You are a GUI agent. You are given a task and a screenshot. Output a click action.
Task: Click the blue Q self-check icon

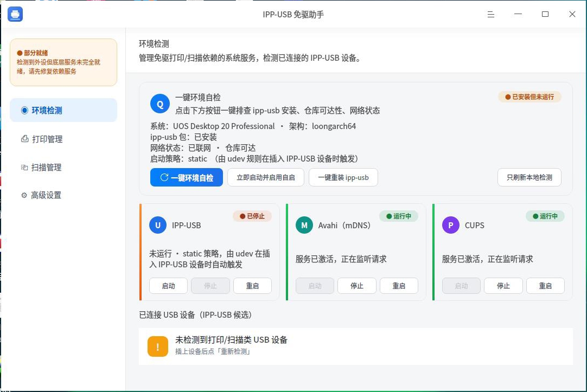click(160, 104)
